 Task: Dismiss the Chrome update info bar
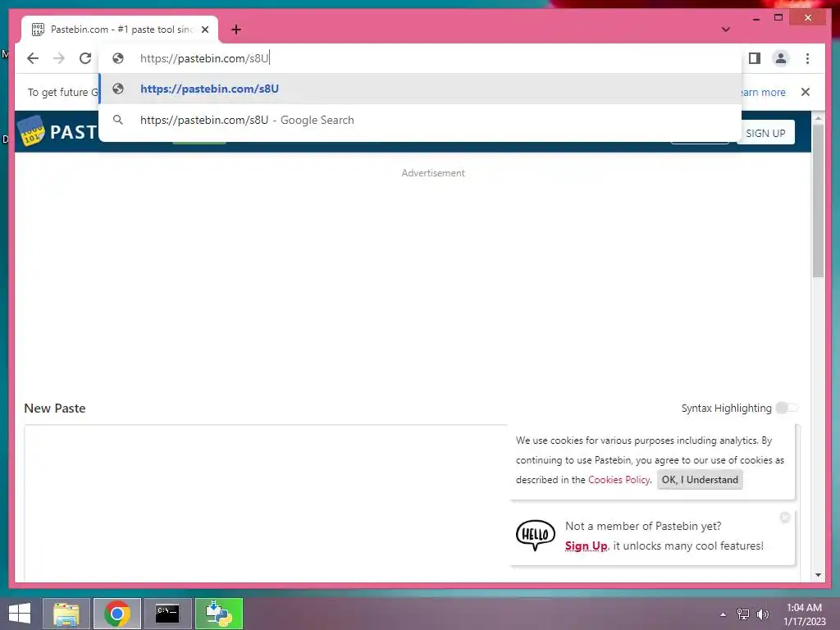point(806,92)
